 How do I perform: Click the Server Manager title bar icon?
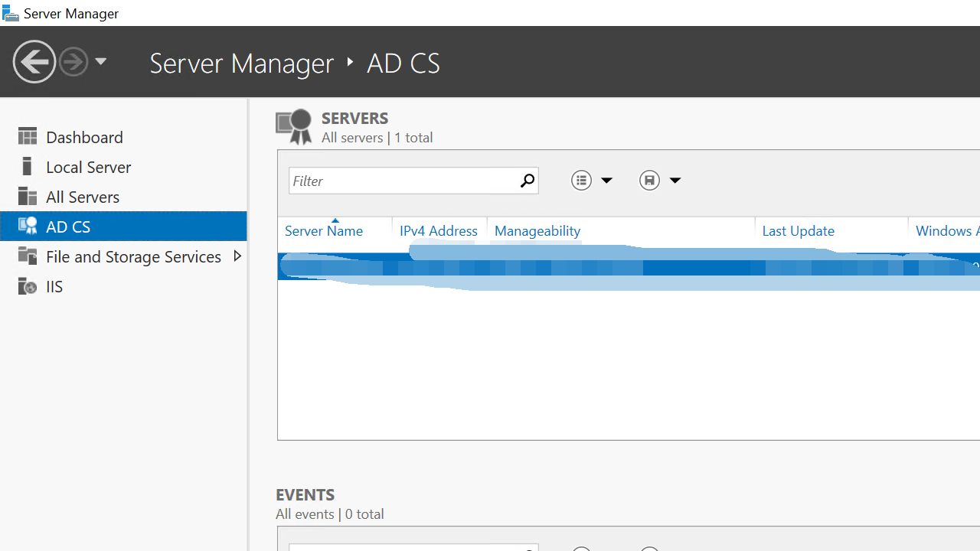pyautogui.click(x=10, y=13)
